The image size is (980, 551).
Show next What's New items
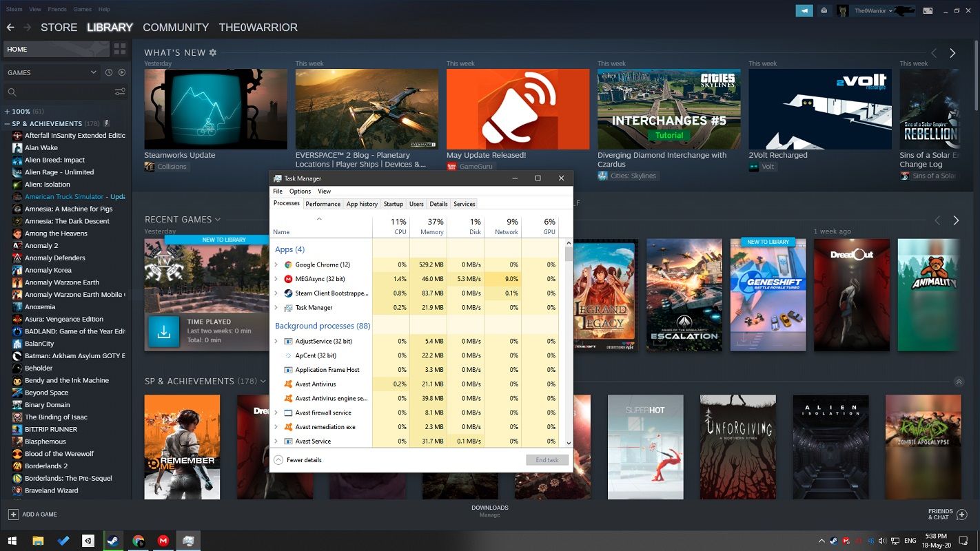(952, 53)
